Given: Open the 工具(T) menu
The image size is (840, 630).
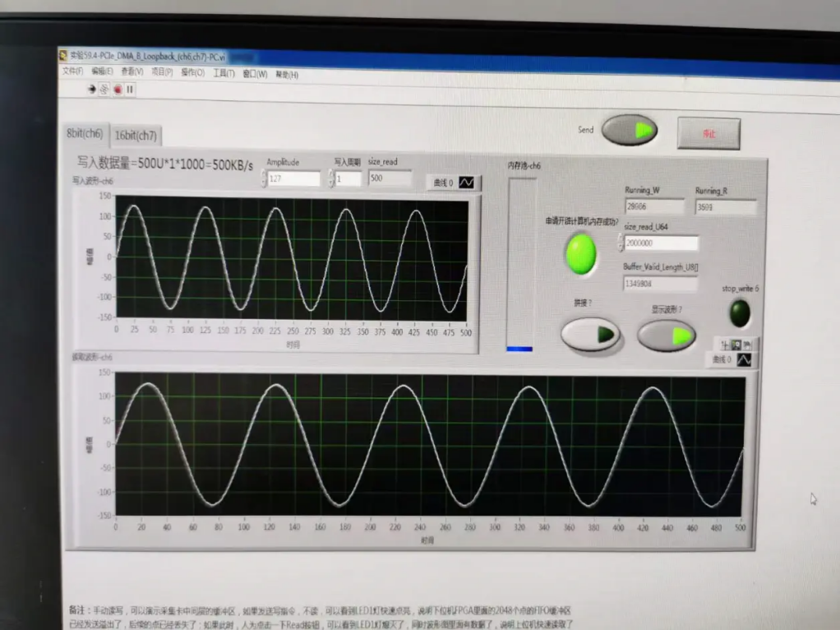Looking at the screenshot, I should [224, 73].
